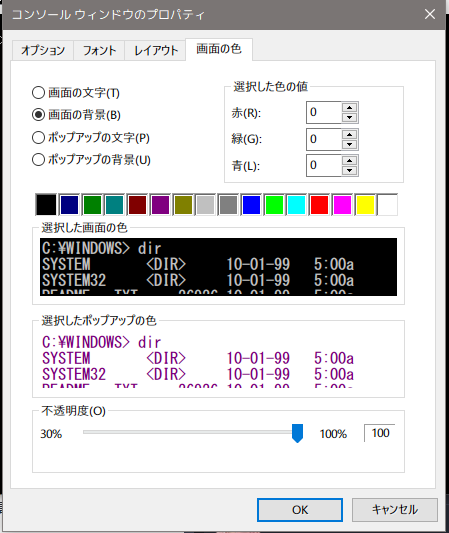Image resolution: width=449 pixels, height=533 pixels.
Task: Decrease the 緑(G) value with down arrow
Action: pos(349,144)
